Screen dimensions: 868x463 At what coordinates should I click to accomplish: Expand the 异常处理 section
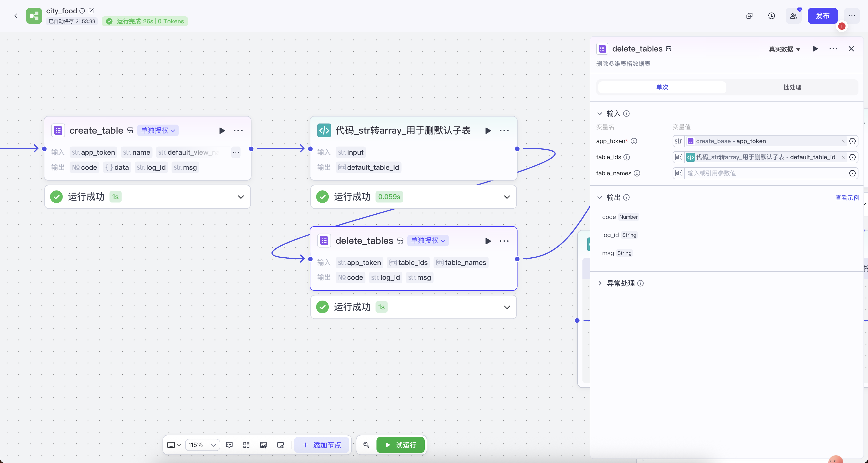point(600,283)
